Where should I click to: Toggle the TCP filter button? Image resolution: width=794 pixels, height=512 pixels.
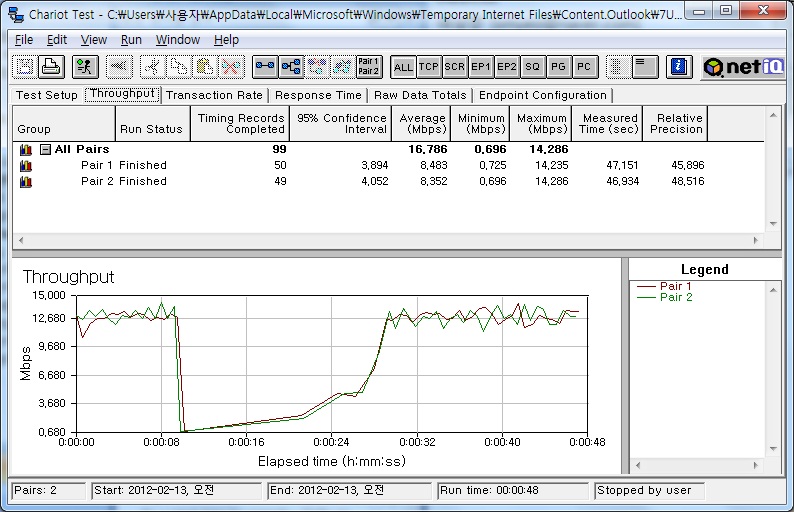[429, 67]
